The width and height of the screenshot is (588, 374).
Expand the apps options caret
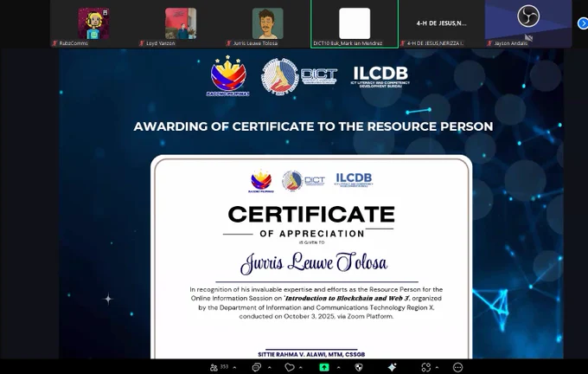click(x=437, y=367)
